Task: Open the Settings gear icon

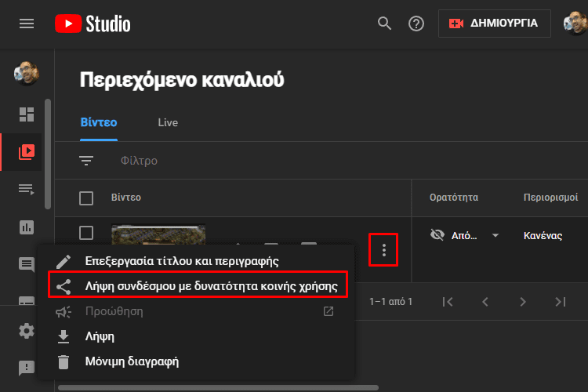Action: point(27,331)
